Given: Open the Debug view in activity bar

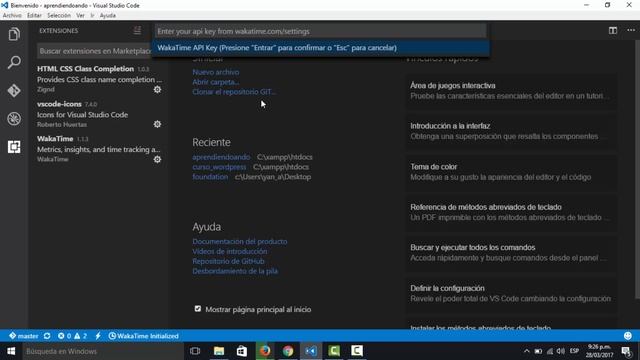Looking at the screenshot, I should pyautogui.click(x=14, y=119).
